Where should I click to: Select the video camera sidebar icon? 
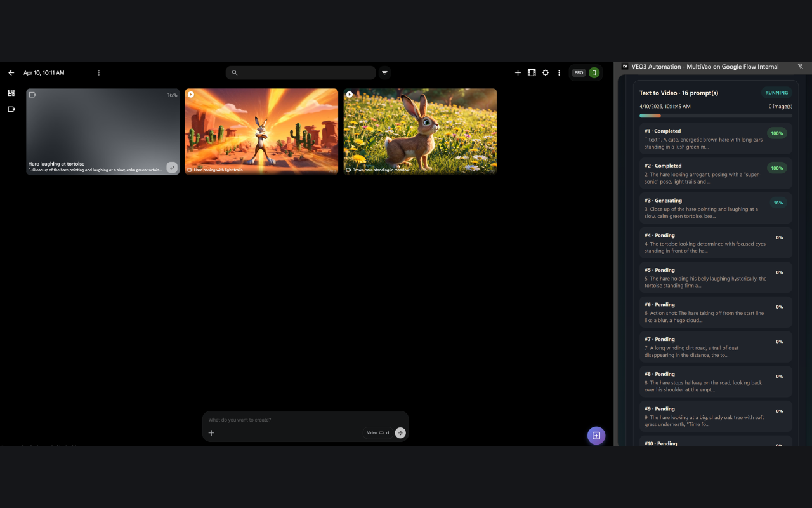click(11, 109)
